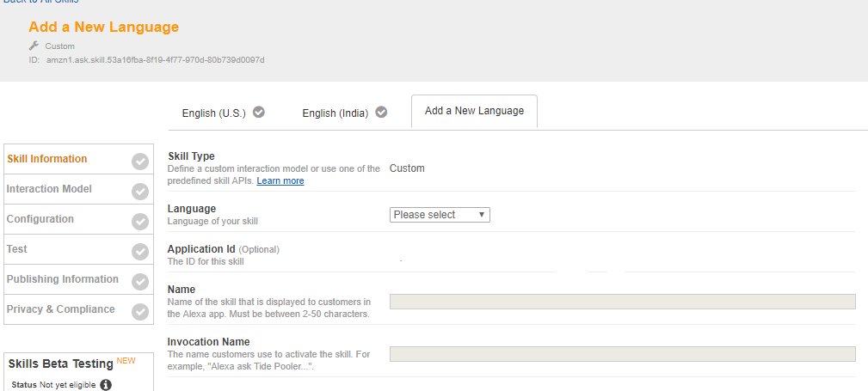This screenshot has height=391, width=868.
Task: Open the Publishing Information section
Action: [x=62, y=279]
